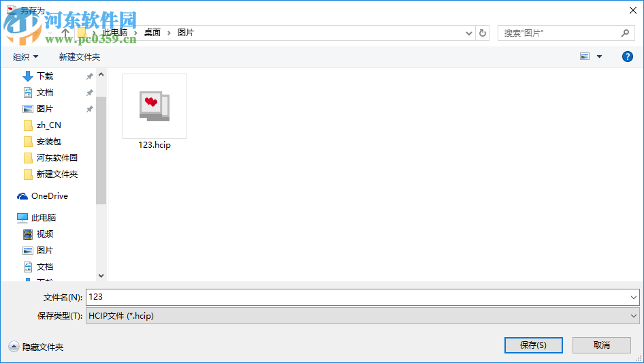Click 此电脑 in the address breadcrumb
Viewport: 644px width, 363px height.
pos(115,33)
